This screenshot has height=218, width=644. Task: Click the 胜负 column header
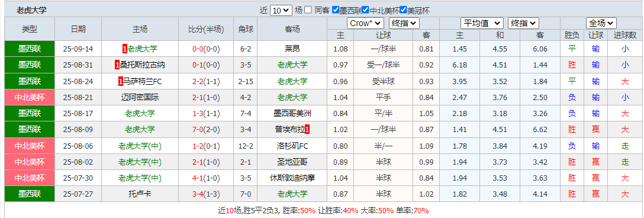point(572,36)
